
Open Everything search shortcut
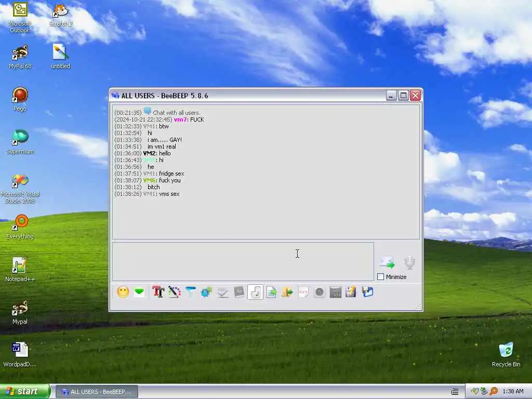[x=20, y=227]
